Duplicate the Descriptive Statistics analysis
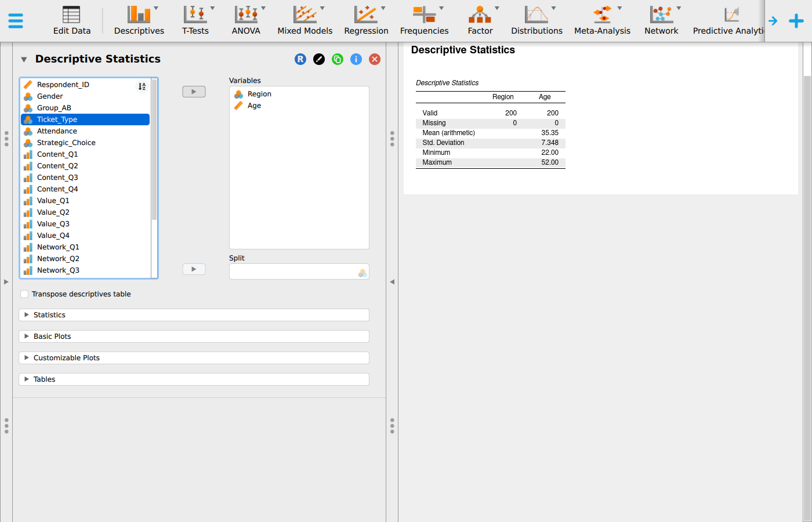The image size is (812, 522). [x=338, y=59]
